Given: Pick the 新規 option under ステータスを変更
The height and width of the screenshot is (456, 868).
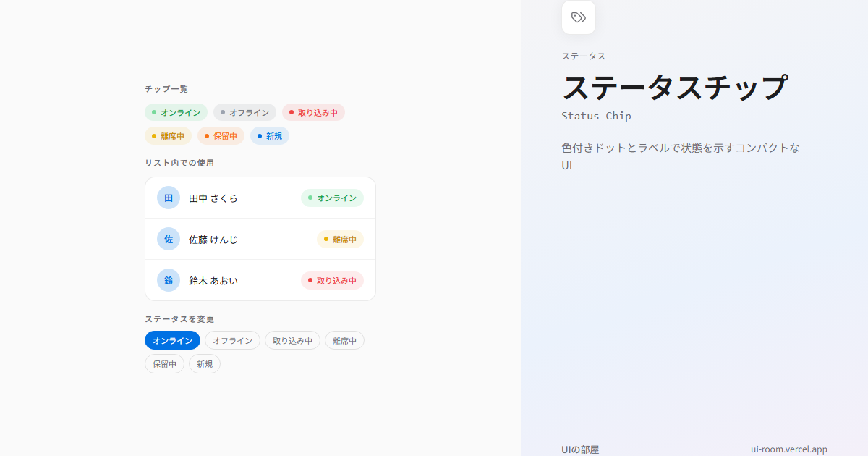Looking at the screenshot, I should pyautogui.click(x=205, y=363).
